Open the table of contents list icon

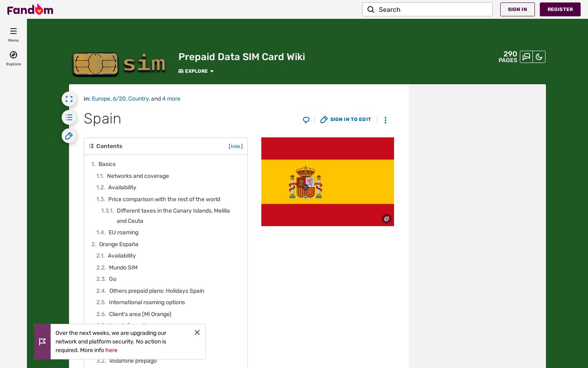coord(69,117)
